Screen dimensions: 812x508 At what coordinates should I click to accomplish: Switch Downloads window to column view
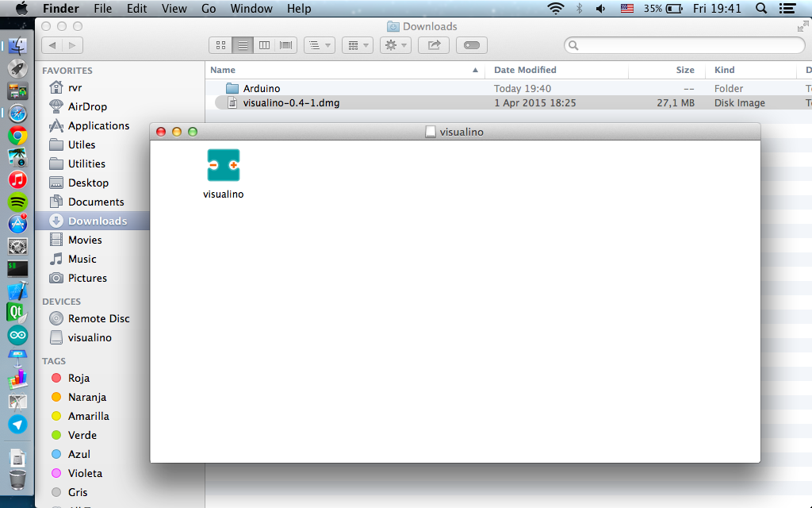[264, 45]
